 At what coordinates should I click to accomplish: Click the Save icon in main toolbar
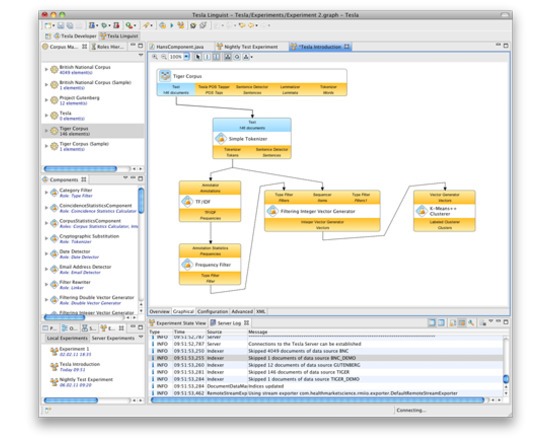pos(61,25)
